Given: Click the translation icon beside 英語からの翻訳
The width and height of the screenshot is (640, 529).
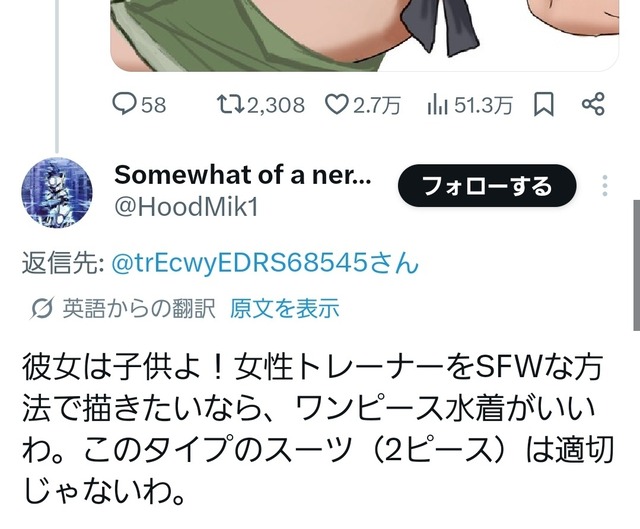Looking at the screenshot, I should click(41, 309).
